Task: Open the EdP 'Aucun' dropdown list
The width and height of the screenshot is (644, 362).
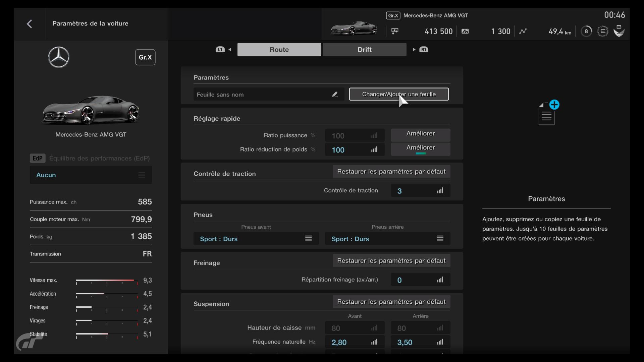Action: click(x=91, y=175)
